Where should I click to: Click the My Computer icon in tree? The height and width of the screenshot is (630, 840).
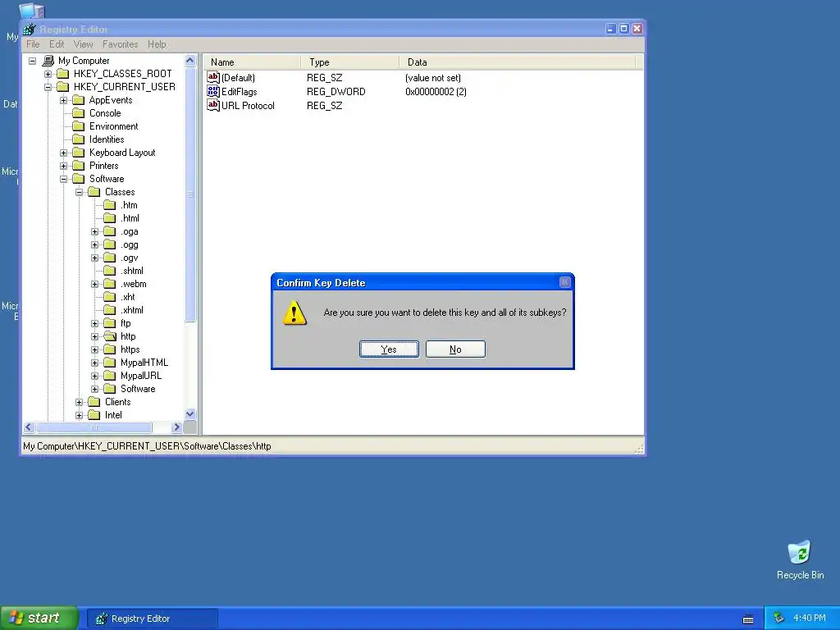click(x=48, y=61)
